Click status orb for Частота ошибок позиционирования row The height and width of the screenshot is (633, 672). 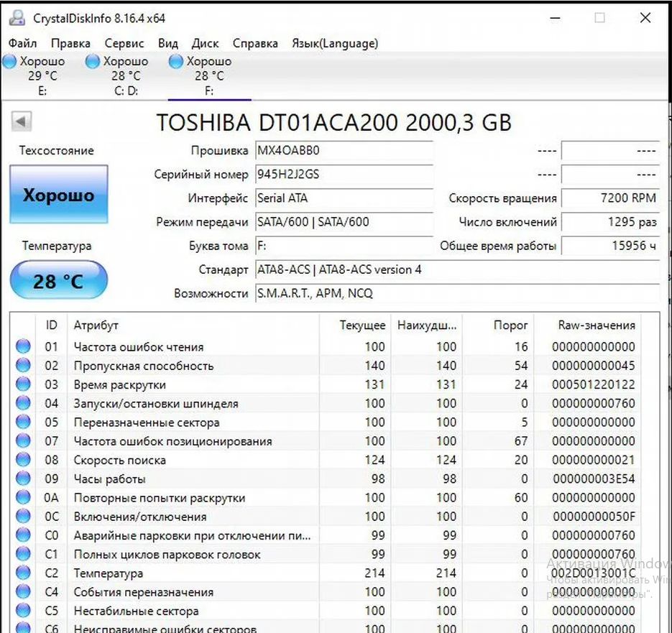(23, 440)
